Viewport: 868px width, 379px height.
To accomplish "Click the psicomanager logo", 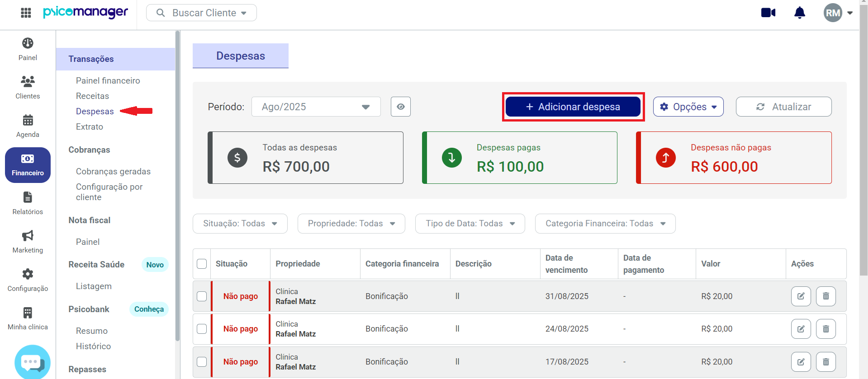I will pyautogui.click(x=85, y=12).
